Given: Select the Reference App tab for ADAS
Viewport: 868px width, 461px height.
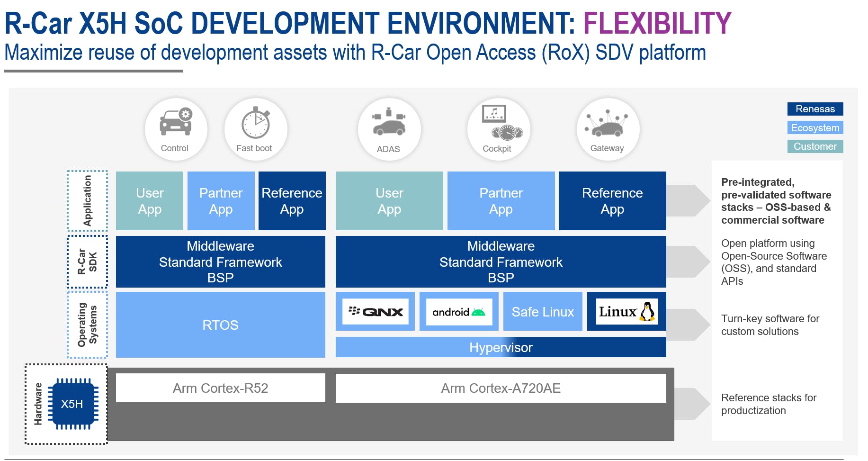Looking at the screenshot, I should point(612,200).
